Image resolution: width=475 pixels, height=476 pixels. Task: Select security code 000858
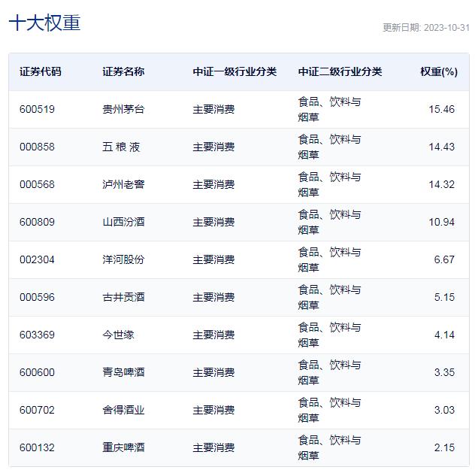37,147
